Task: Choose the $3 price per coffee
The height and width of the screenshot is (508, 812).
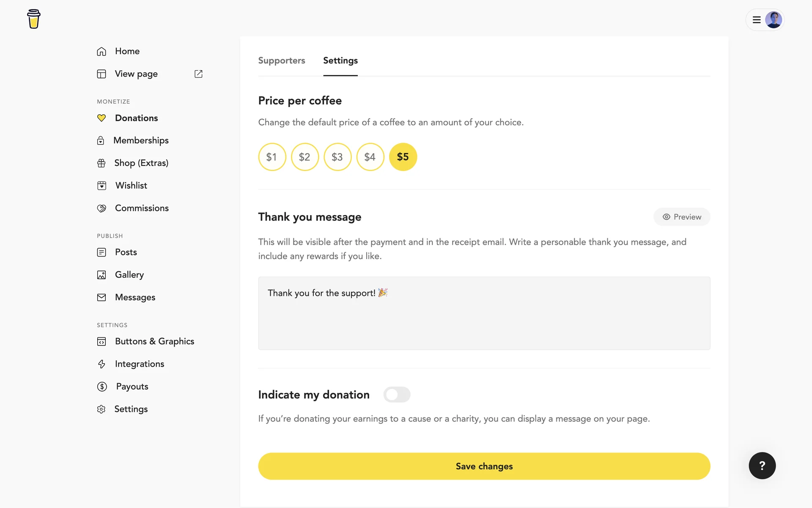Action: [x=337, y=157]
